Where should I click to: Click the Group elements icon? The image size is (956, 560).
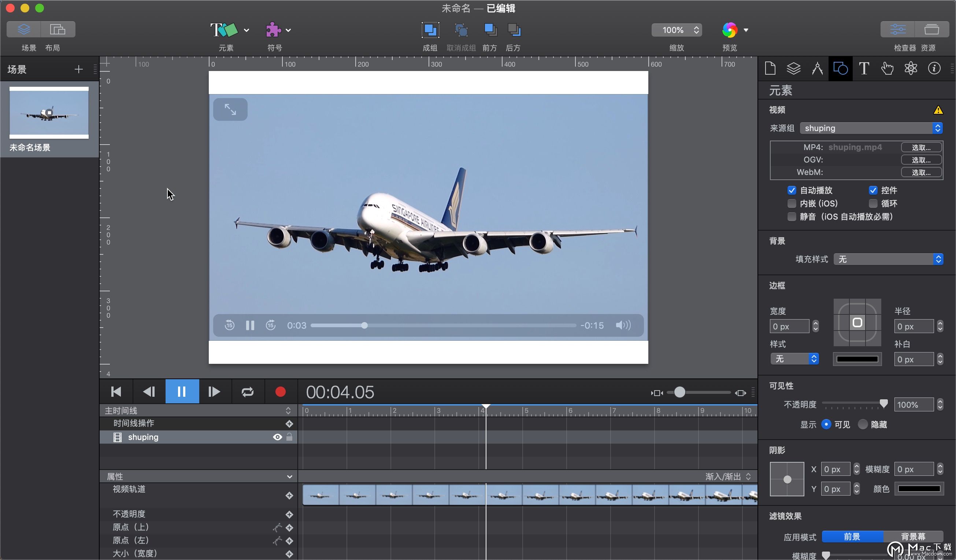(x=430, y=30)
